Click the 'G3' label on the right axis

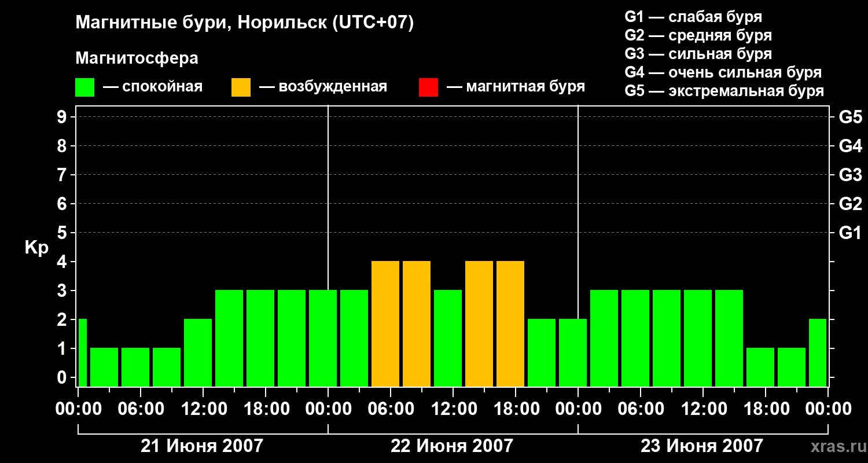850,175
